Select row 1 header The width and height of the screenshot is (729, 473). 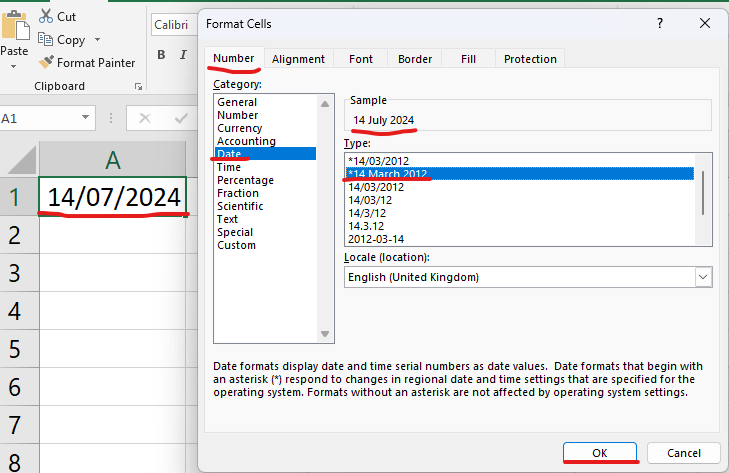(19, 196)
